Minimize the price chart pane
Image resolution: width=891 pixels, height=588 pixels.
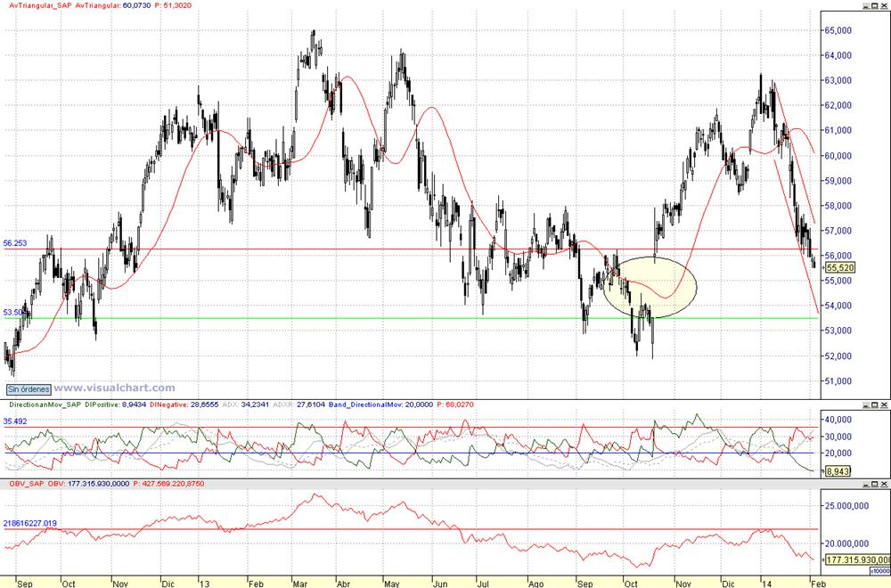coord(865,5)
